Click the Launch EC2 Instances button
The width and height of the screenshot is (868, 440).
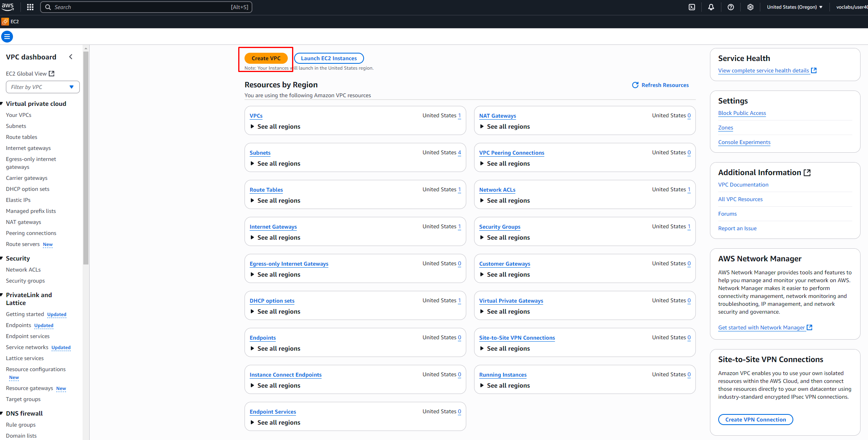[329, 58]
